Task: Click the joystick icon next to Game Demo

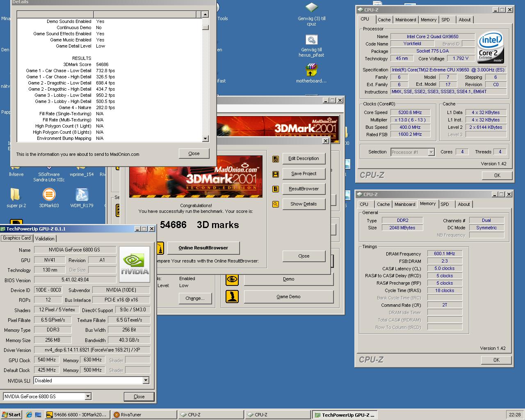Action: 232,297
